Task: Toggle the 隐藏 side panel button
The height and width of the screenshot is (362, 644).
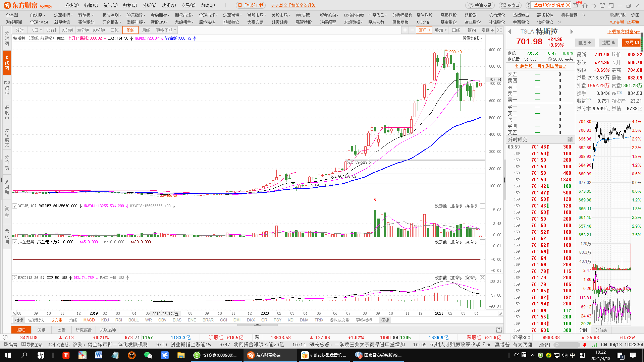Action: point(487,30)
